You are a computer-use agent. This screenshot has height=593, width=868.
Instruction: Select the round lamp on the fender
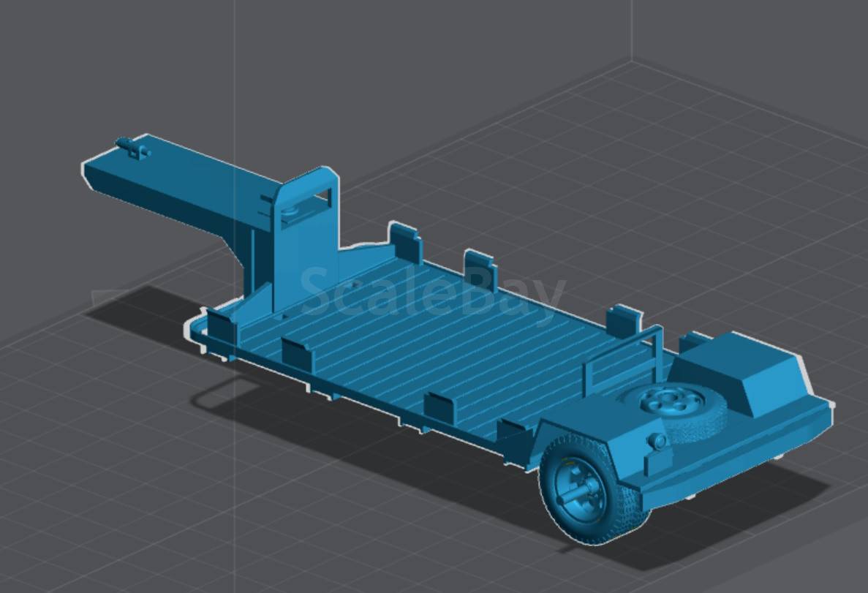658,442
